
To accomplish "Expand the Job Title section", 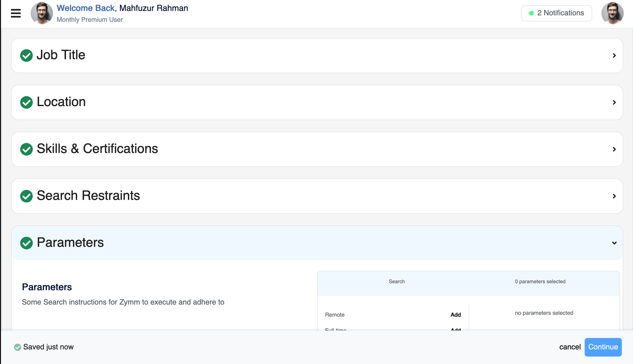I will [x=614, y=55].
